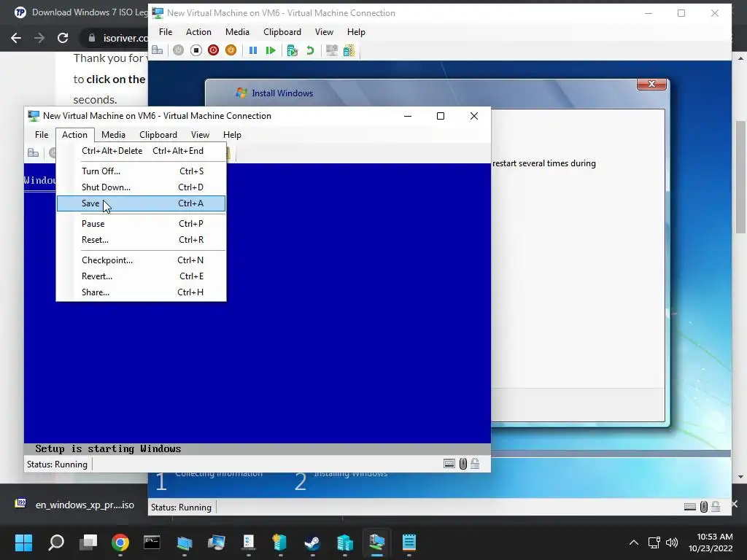The width and height of the screenshot is (747, 560).
Task: Open Clipboard menu in back VM window
Action: [x=282, y=32]
